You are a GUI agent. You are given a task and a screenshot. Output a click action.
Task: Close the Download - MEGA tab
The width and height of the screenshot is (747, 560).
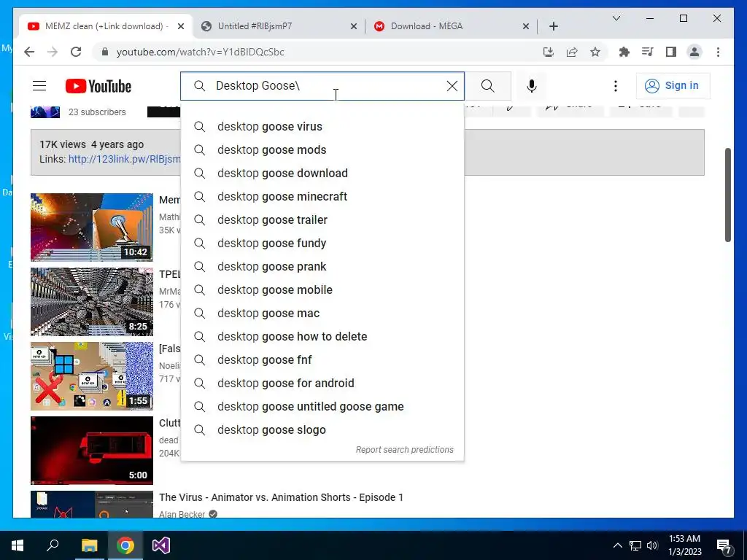pos(525,26)
